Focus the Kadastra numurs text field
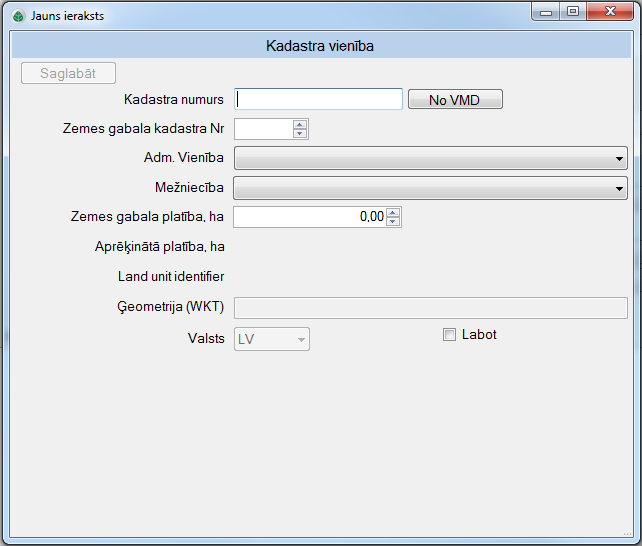This screenshot has height=546, width=642. pyautogui.click(x=318, y=99)
